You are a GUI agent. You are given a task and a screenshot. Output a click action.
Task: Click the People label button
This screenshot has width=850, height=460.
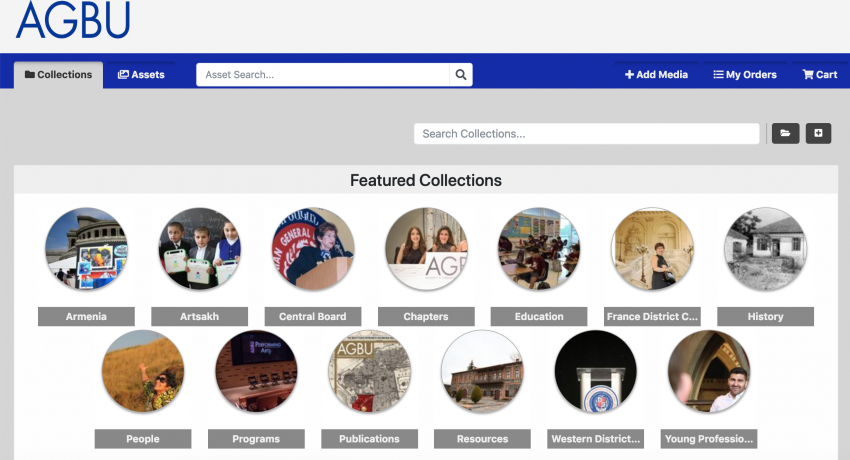pos(143,439)
